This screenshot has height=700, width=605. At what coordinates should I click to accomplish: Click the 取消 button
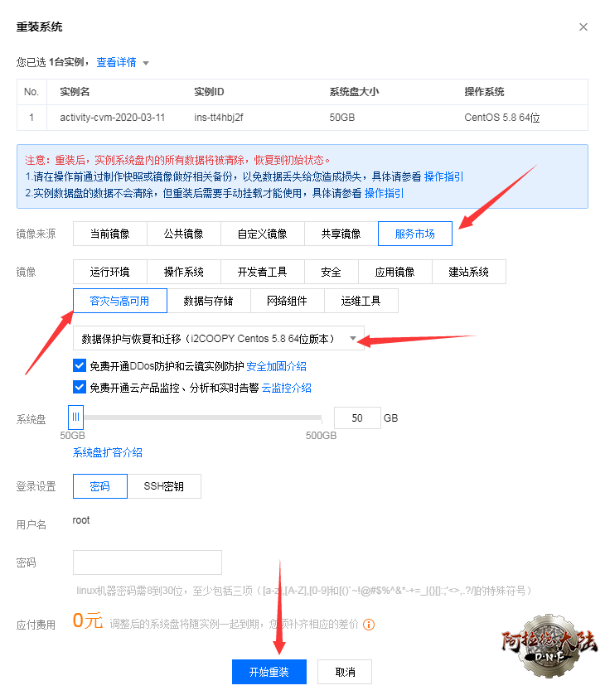click(x=346, y=672)
